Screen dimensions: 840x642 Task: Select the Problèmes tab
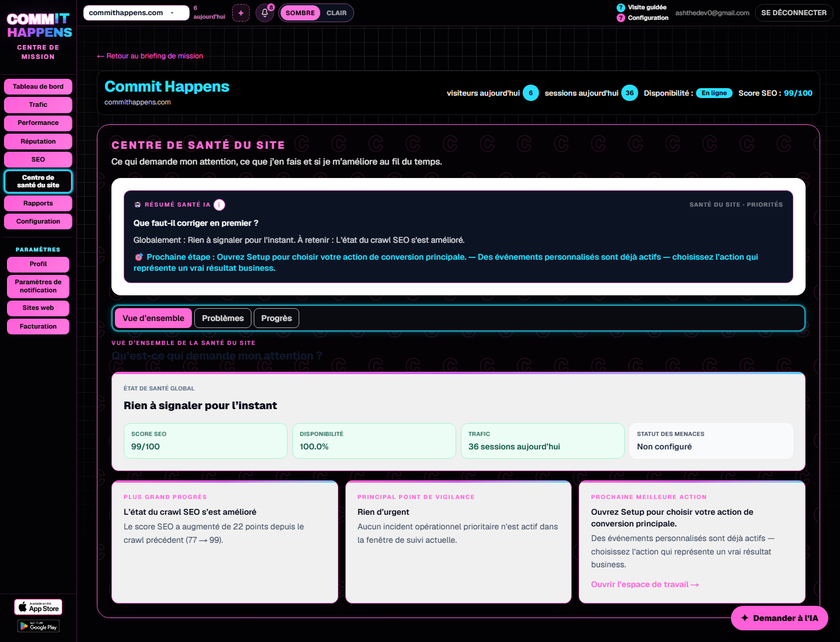(x=223, y=318)
